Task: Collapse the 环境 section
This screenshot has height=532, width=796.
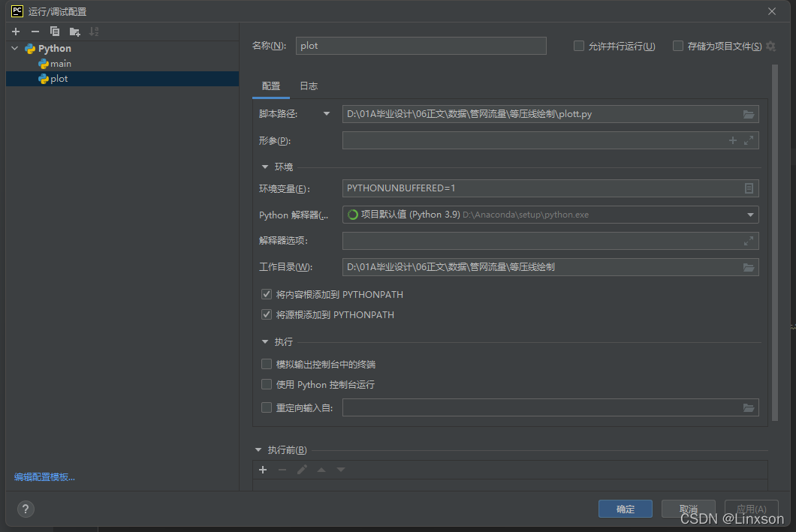Action: click(264, 167)
